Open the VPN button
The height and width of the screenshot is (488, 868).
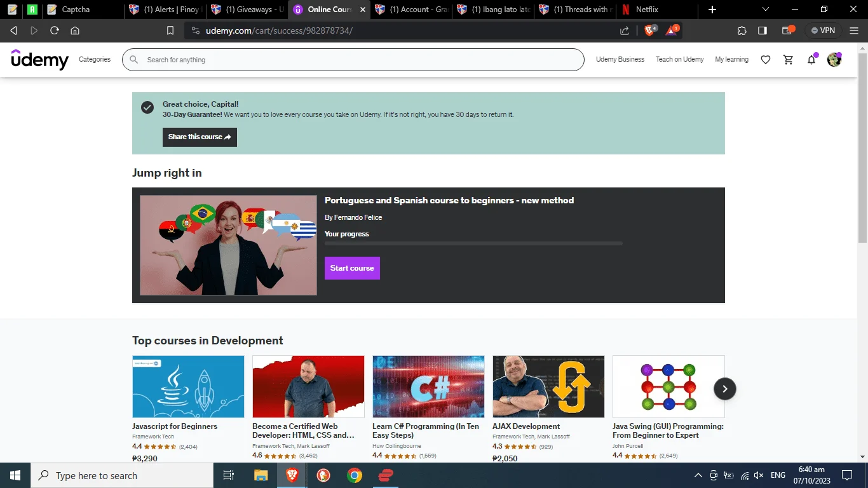click(824, 30)
